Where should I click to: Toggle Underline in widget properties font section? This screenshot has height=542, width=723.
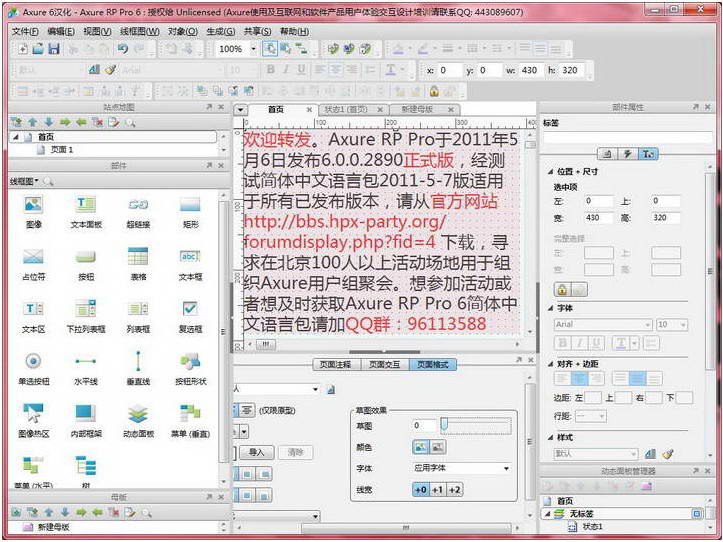(596, 343)
